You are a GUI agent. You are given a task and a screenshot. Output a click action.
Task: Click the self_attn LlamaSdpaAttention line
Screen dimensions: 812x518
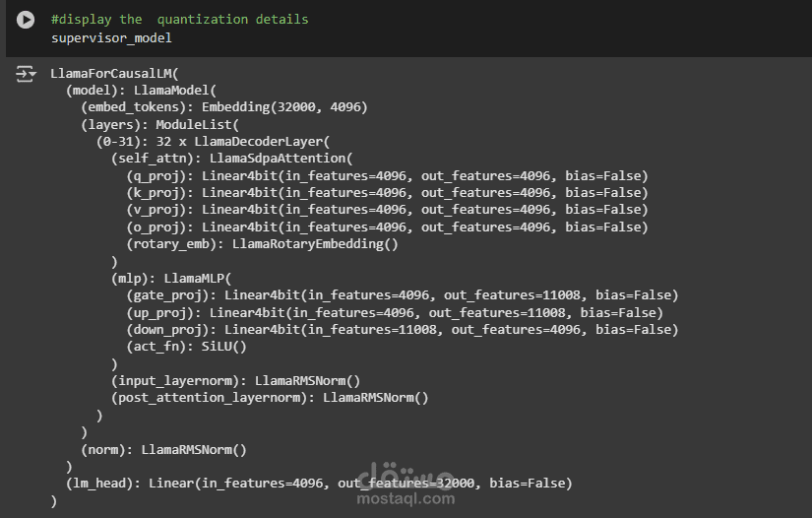[x=231, y=159]
